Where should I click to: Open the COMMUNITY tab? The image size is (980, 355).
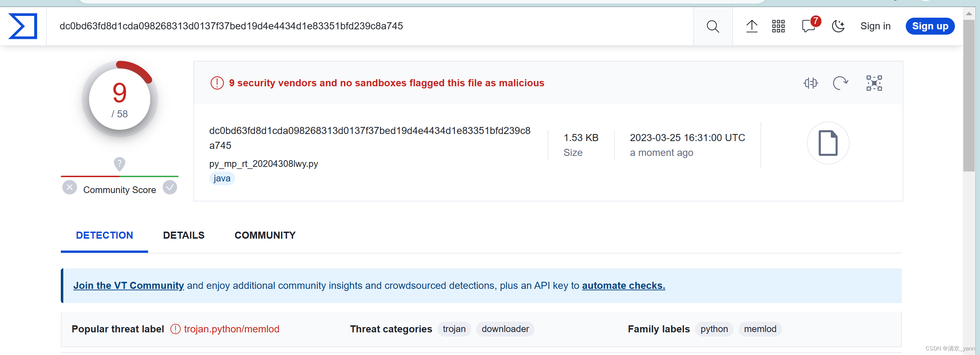pos(265,235)
